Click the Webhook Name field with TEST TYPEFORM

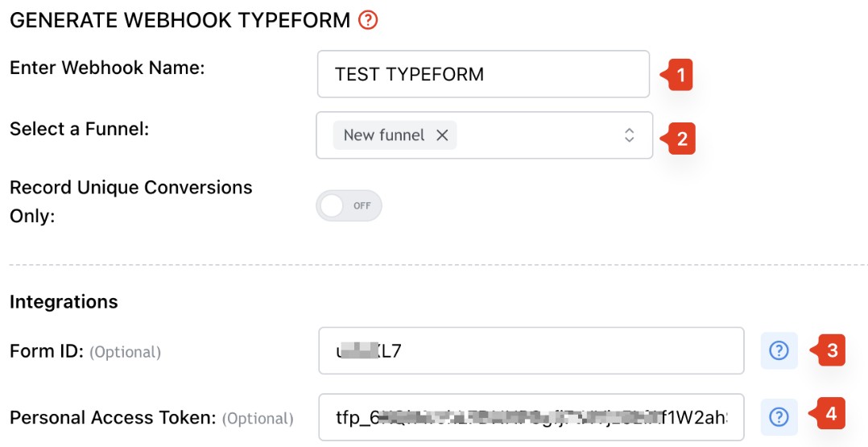pos(483,74)
